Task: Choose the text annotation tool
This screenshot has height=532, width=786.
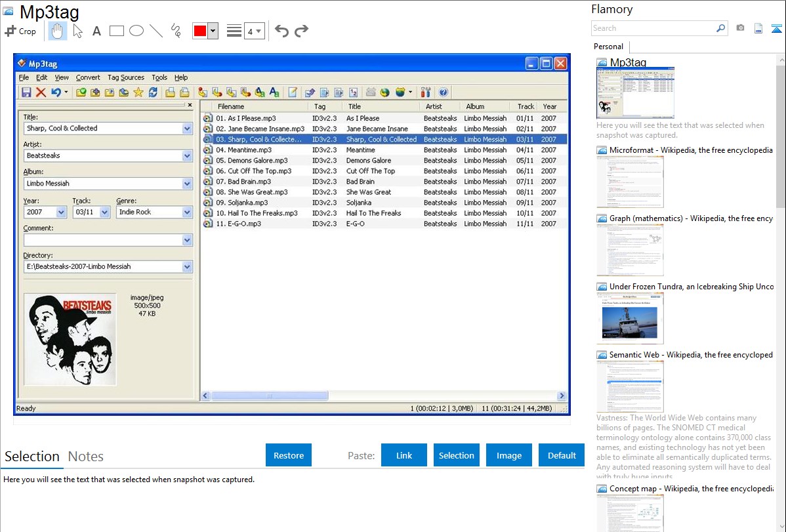Action: pos(96,31)
